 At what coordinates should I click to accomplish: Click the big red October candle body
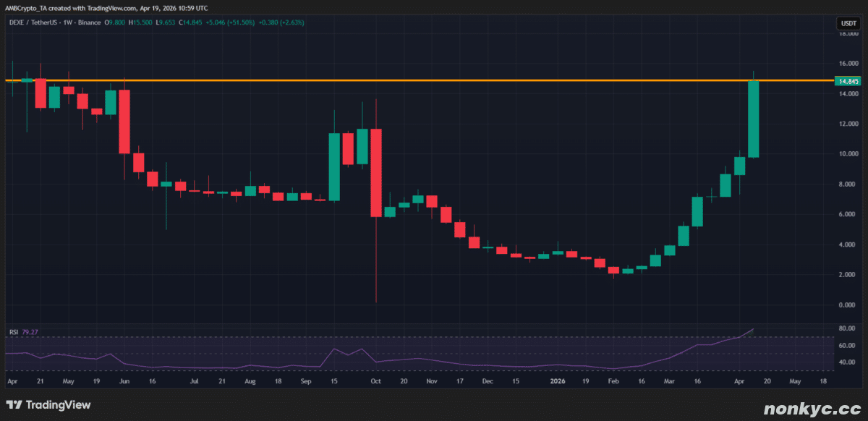click(376, 172)
